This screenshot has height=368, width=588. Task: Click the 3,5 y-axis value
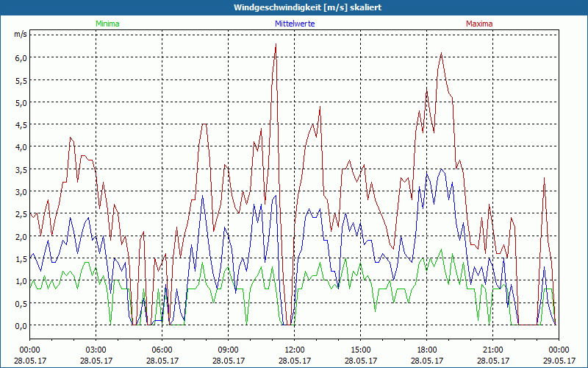[21, 169]
